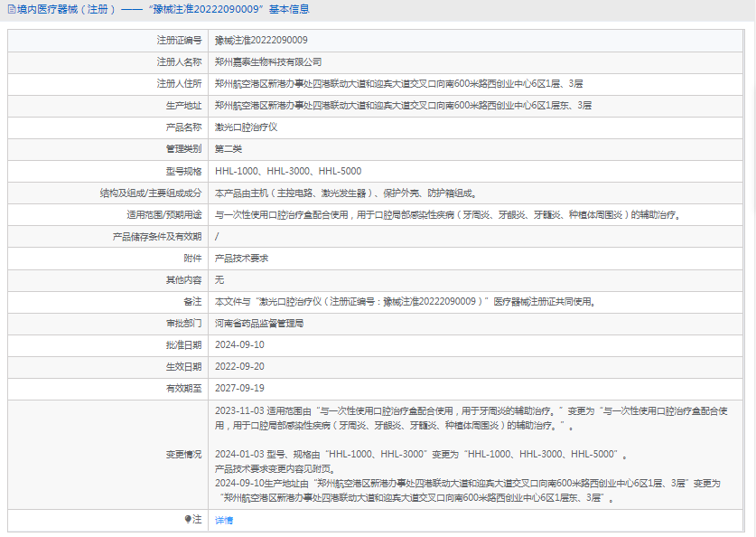
Task: Click management category value 第二类
Action: point(228,148)
